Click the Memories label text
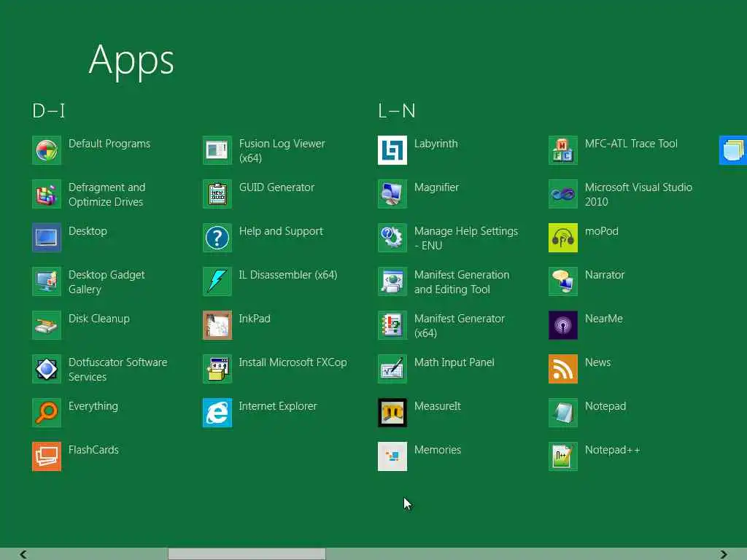Screen dimensions: 747x560 438,450
